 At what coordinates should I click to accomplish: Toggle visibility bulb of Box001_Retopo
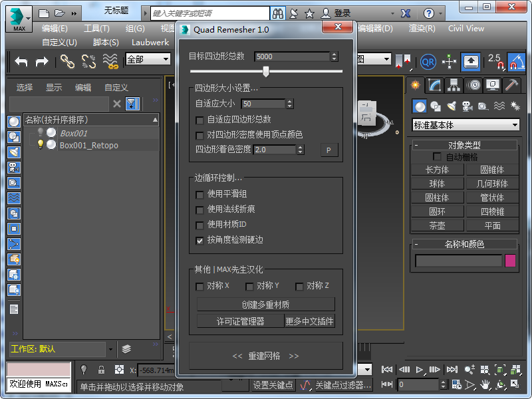pyautogui.click(x=41, y=144)
